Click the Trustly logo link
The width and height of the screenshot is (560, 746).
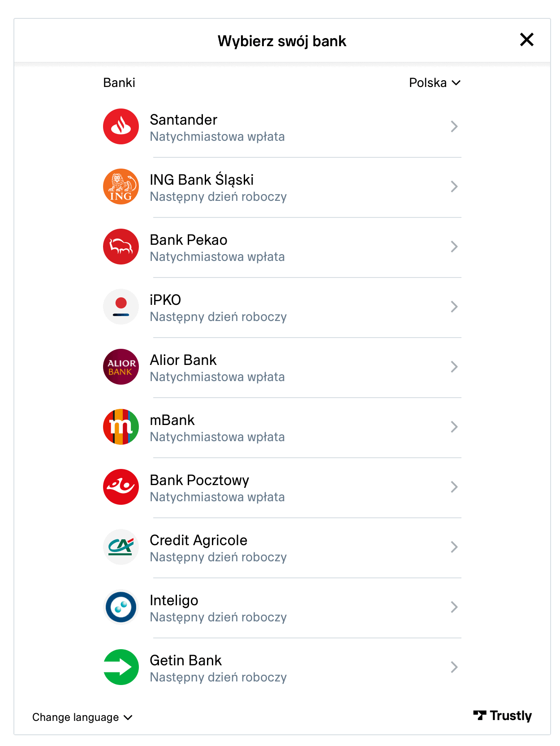[x=502, y=716]
